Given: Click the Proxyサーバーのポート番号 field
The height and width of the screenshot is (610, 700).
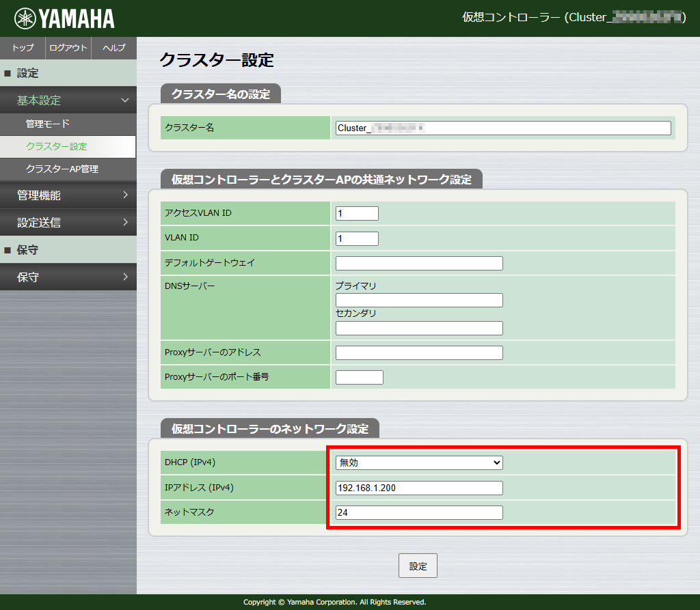Looking at the screenshot, I should point(360,377).
